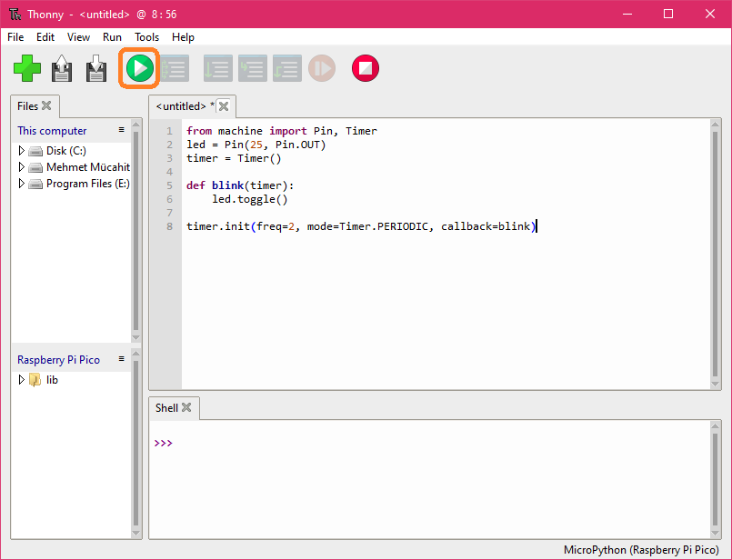The width and height of the screenshot is (732, 560).
Task: Expand the Program Files (E:) drive node
Action: click(x=21, y=183)
